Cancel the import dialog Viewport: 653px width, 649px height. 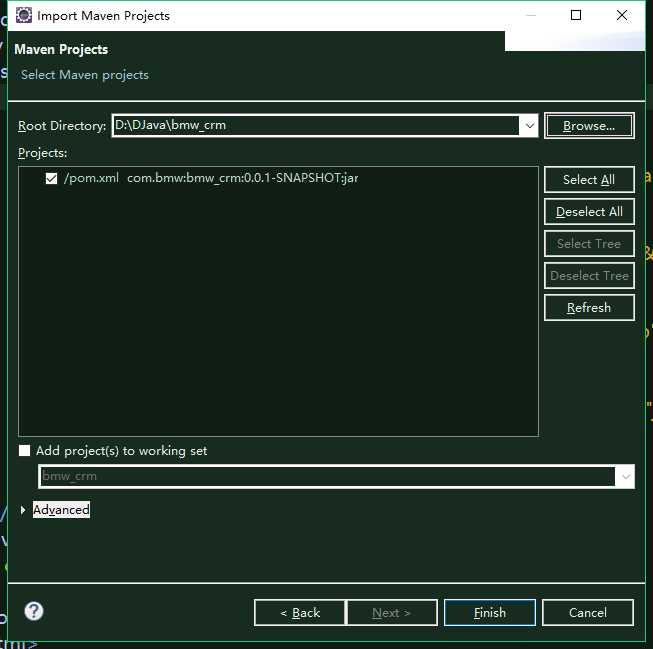coord(588,613)
